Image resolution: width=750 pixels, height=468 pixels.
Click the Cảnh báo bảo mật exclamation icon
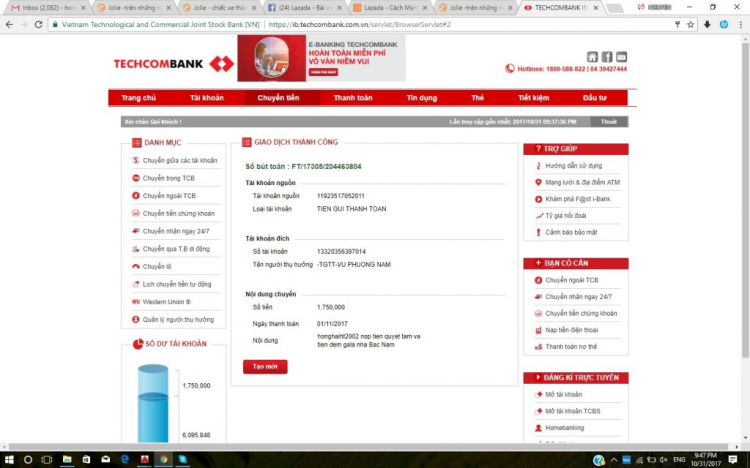(x=538, y=233)
